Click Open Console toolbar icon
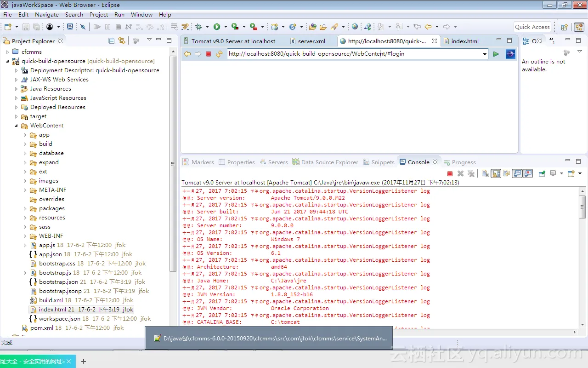The height and width of the screenshot is (368, 588). coord(571,173)
